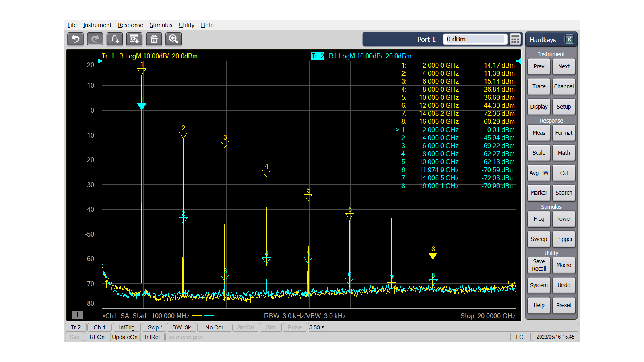Click the Undo arrow toolbar icon
Image resolution: width=644 pixels, height=362 pixels.
click(75, 39)
